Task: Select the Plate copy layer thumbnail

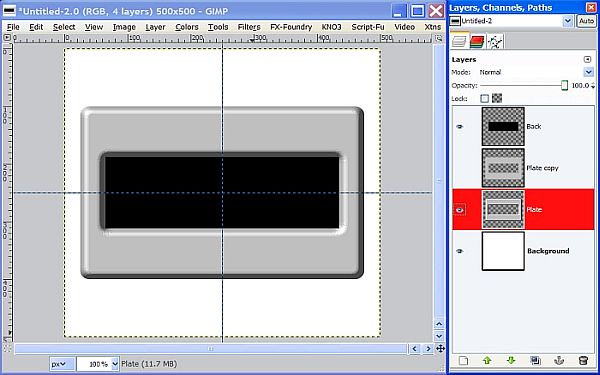Action: point(503,168)
